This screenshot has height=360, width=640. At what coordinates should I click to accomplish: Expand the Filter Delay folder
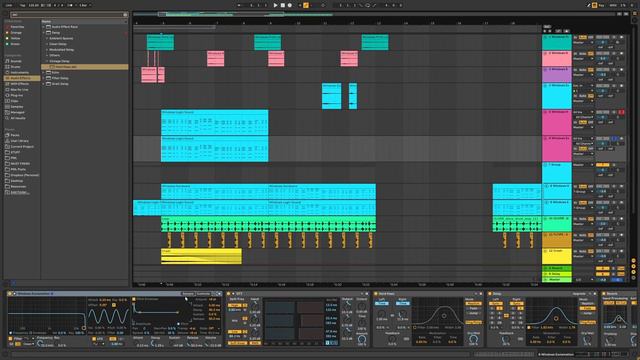coord(44,78)
